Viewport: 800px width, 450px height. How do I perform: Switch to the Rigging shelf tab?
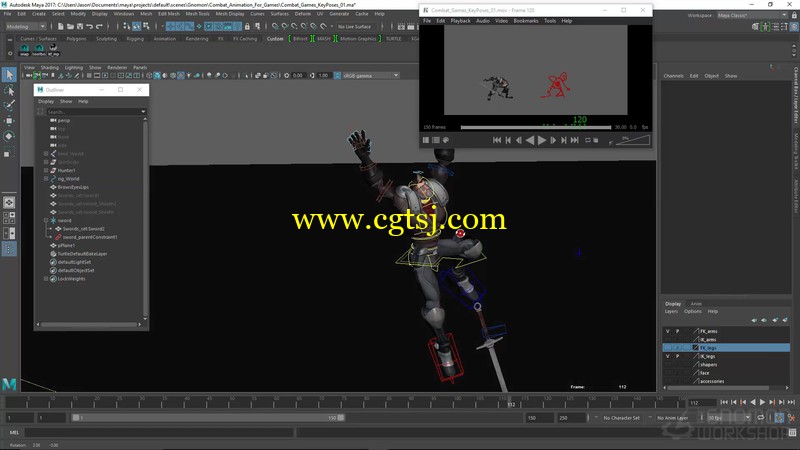point(135,39)
